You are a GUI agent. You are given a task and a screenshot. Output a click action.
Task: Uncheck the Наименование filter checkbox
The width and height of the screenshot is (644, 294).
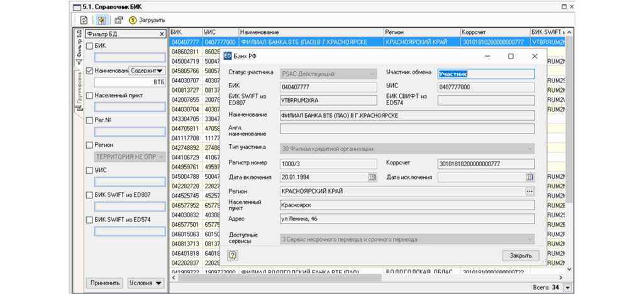(x=90, y=71)
